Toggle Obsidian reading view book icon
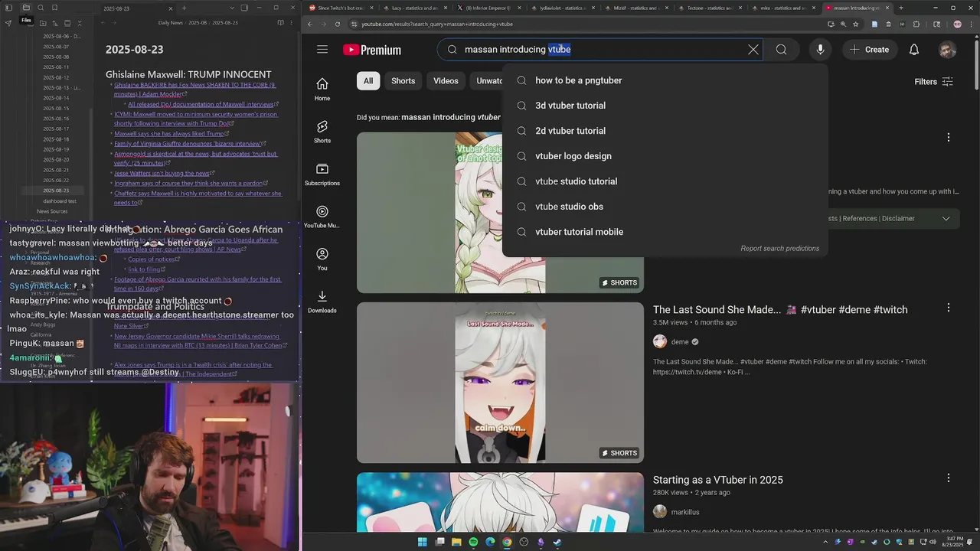980x551 pixels. click(282, 23)
